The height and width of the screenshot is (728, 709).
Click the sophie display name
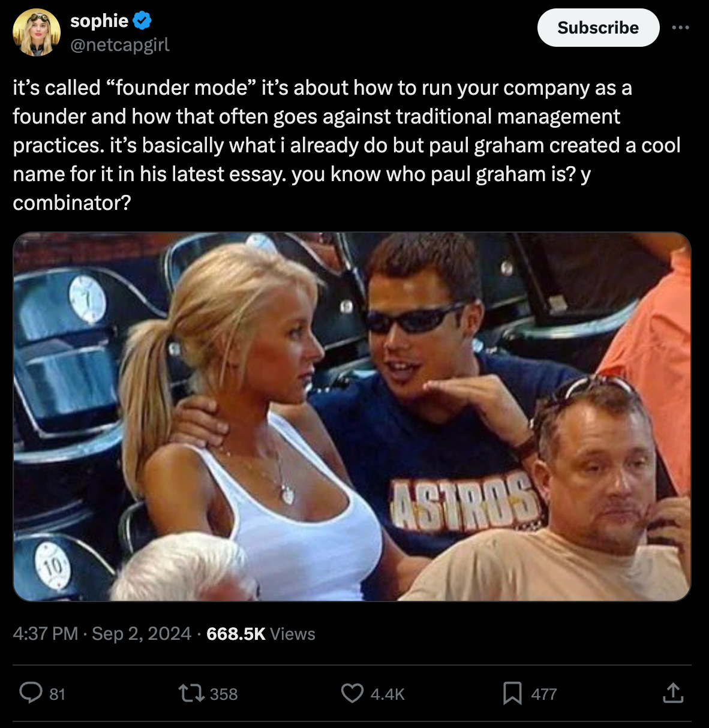(99, 21)
